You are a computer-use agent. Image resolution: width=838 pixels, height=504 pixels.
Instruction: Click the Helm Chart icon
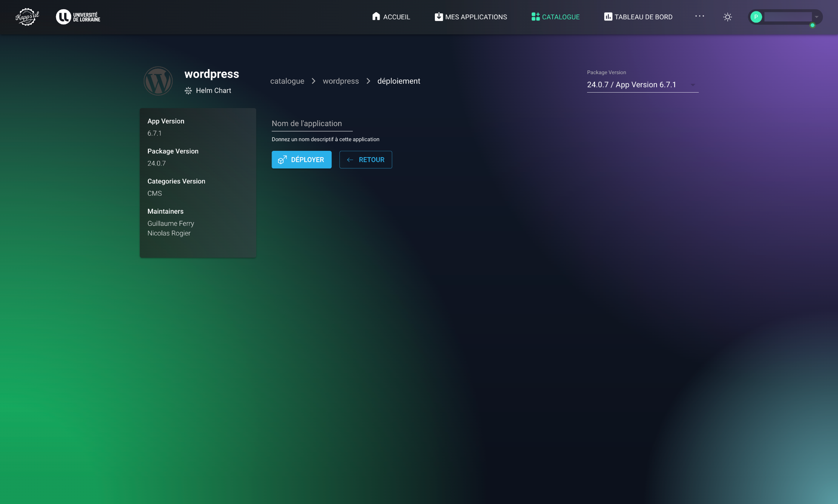[189, 90]
